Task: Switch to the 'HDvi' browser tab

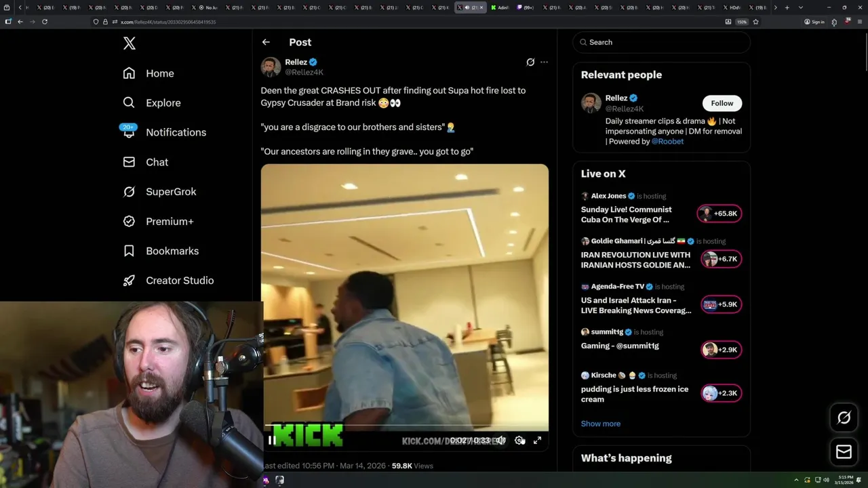Action: point(733,7)
